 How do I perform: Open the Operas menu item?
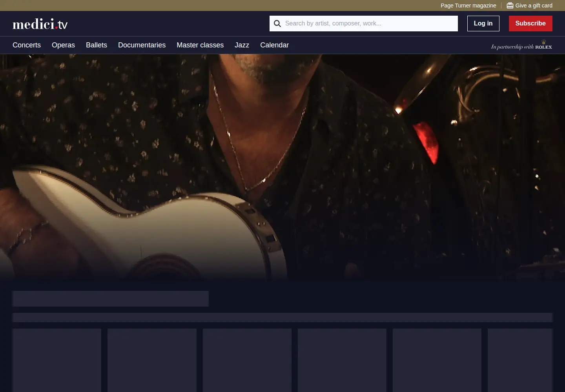pos(63,45)
